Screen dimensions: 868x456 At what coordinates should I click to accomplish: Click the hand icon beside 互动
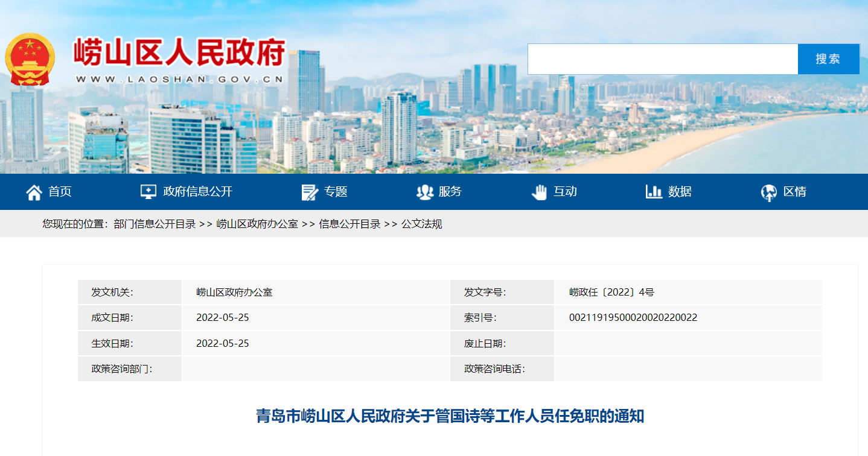tap(539, 192)
